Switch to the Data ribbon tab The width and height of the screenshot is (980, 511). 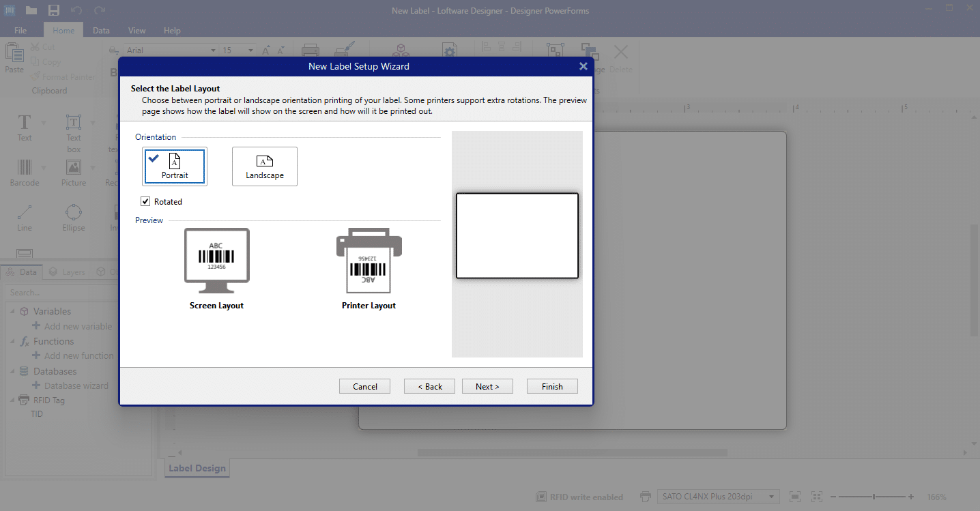101,30
